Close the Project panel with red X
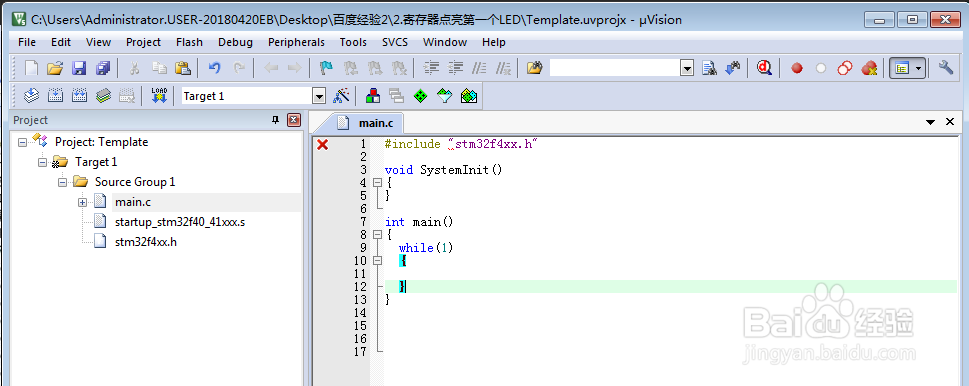This screenshot has height=386, width=969. tap(294, 120)
